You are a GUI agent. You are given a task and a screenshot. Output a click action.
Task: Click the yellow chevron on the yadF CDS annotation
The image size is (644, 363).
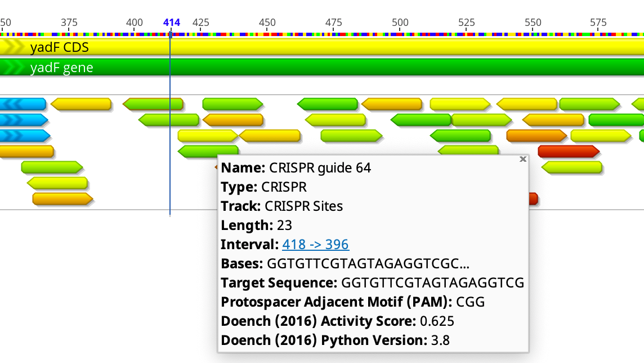point(10,47)
